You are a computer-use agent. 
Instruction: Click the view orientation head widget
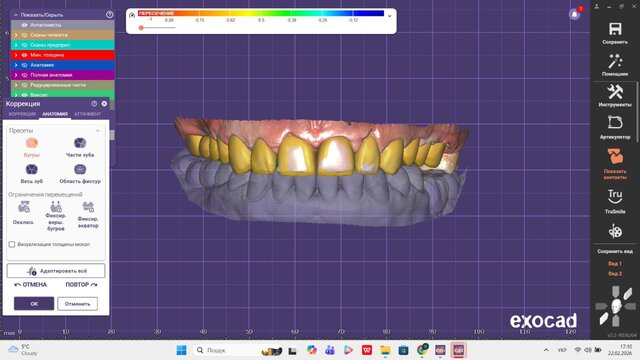tap(616, 306)
